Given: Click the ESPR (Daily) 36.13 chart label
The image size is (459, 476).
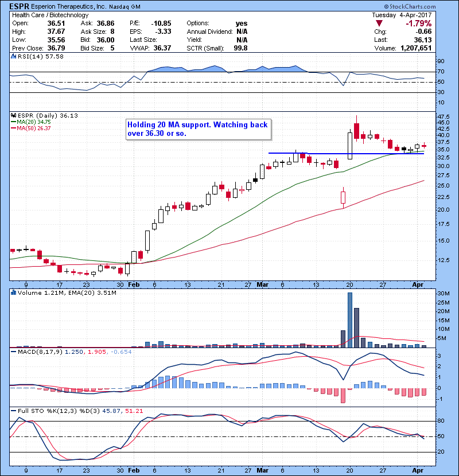Looking at the screenshot, I should coord(48,115).
